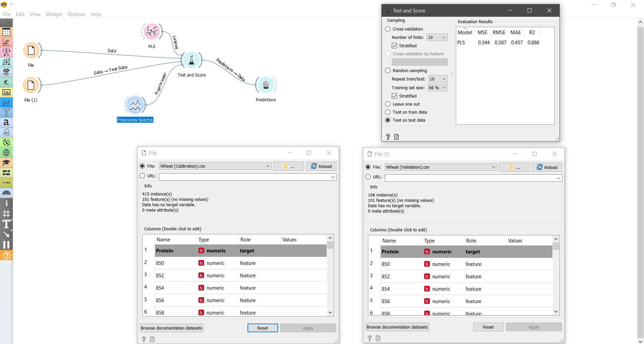Select the Data Table category icon in sidebar
644x344 pixels.
pyautogui.click(x=6, y=32)
